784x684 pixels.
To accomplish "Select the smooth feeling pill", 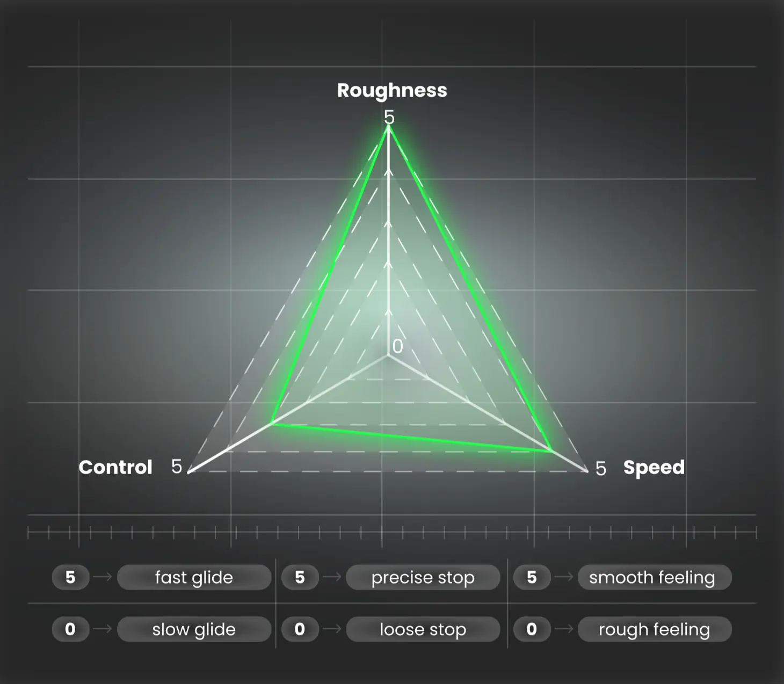I will point(654,577).
